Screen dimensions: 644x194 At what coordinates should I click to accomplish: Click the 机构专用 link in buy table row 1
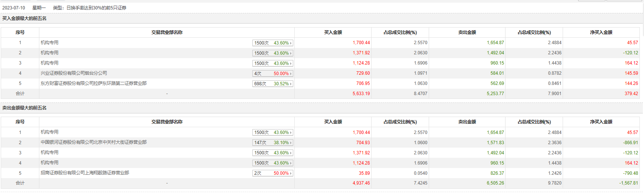pyautogui.click(x=50, y=43)
